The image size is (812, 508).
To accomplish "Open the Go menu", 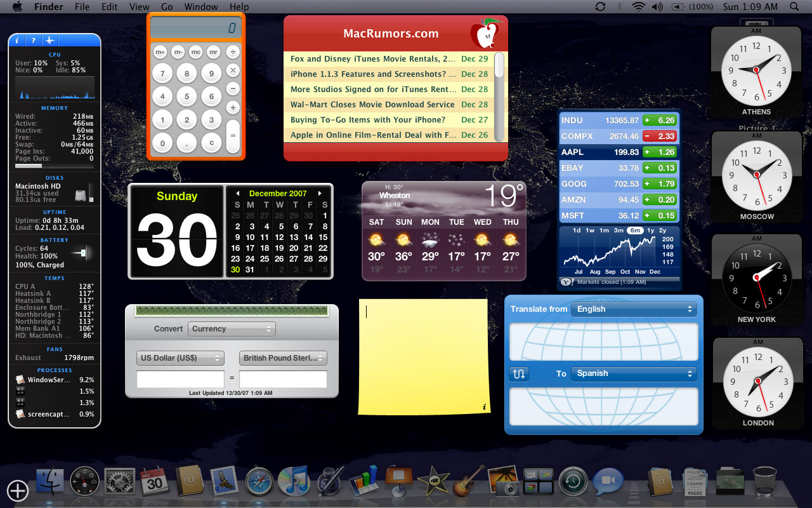I will 167,7.
